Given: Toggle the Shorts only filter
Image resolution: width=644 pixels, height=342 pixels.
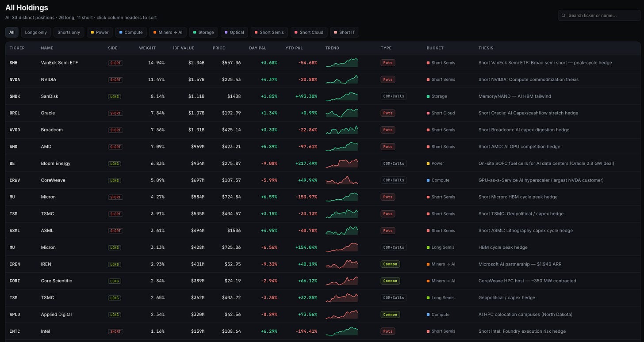Looking at the screenshot, I should [x=69, y=32].
